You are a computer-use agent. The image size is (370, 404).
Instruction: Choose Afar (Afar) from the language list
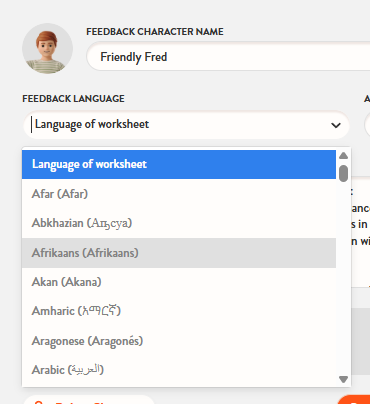[179, 194]
